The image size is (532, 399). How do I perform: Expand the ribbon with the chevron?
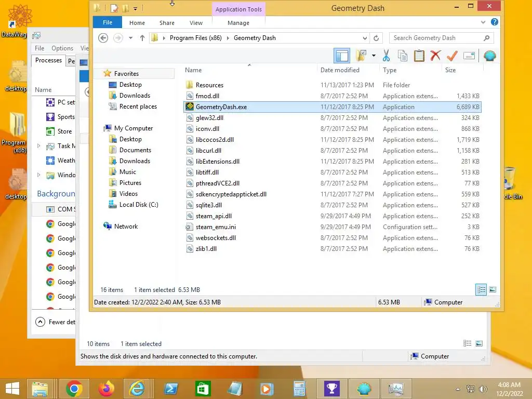483,22
